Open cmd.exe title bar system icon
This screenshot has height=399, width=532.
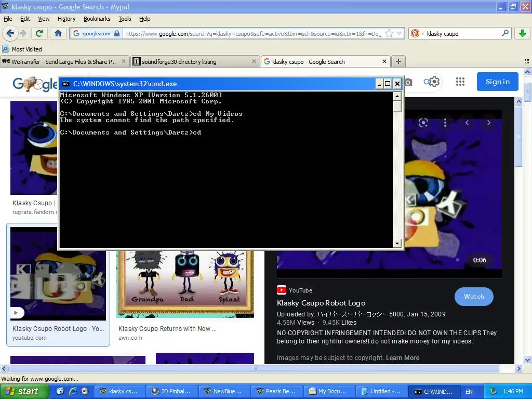(66, 84)
